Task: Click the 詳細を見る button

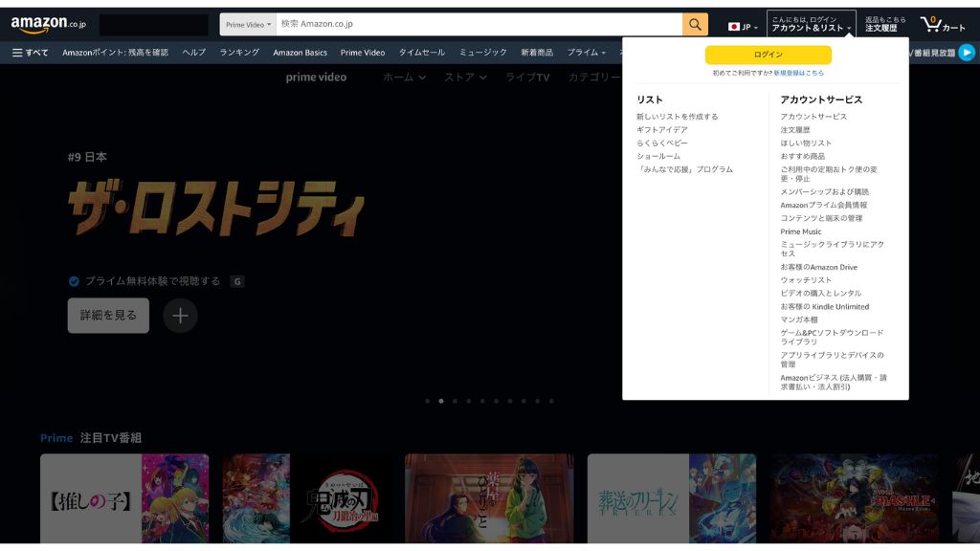Action: (108, 315)
